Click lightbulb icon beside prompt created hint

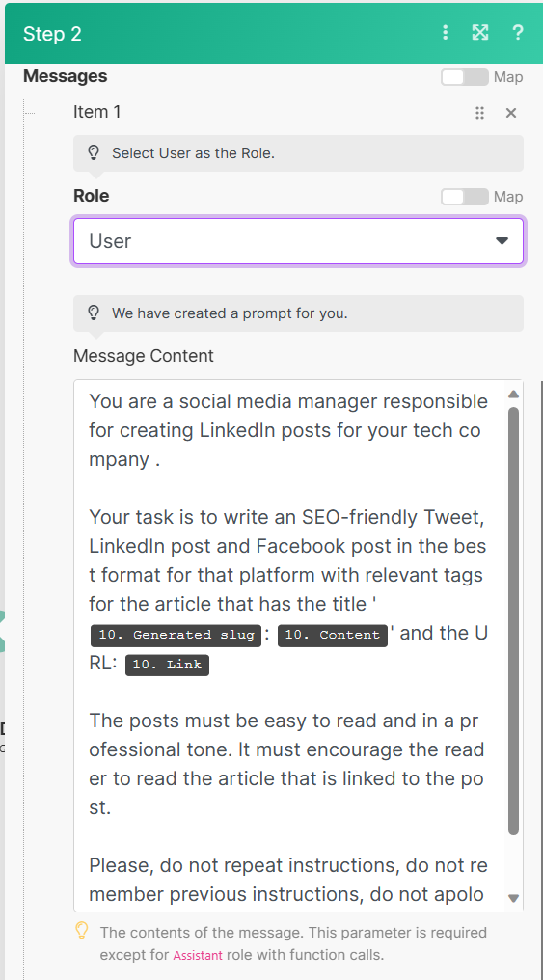pos(94,313)
